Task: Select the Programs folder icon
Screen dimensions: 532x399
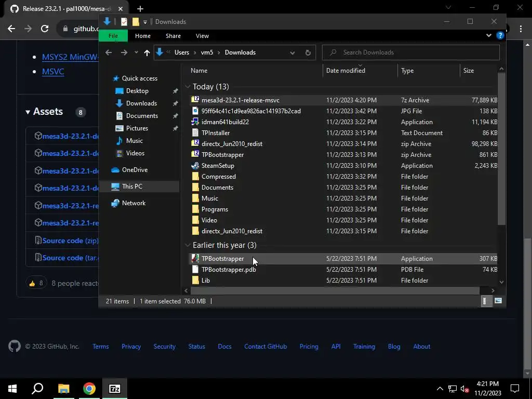Action: (x=195, y=209)
